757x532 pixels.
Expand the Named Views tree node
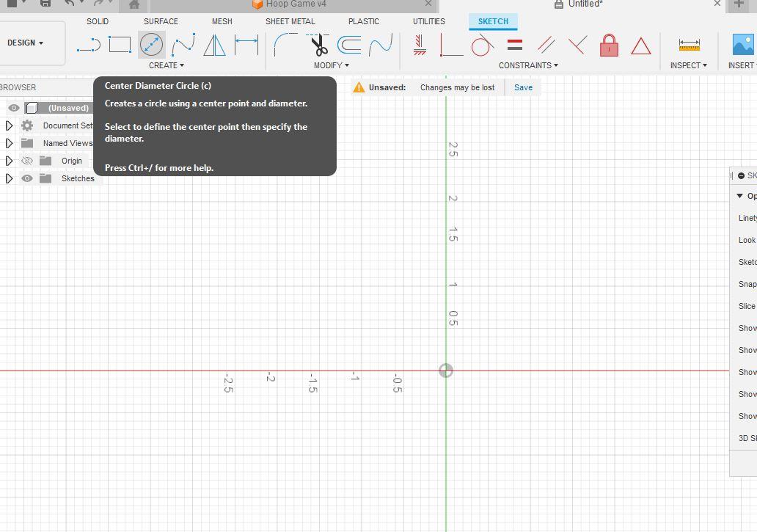coord(9,143)
